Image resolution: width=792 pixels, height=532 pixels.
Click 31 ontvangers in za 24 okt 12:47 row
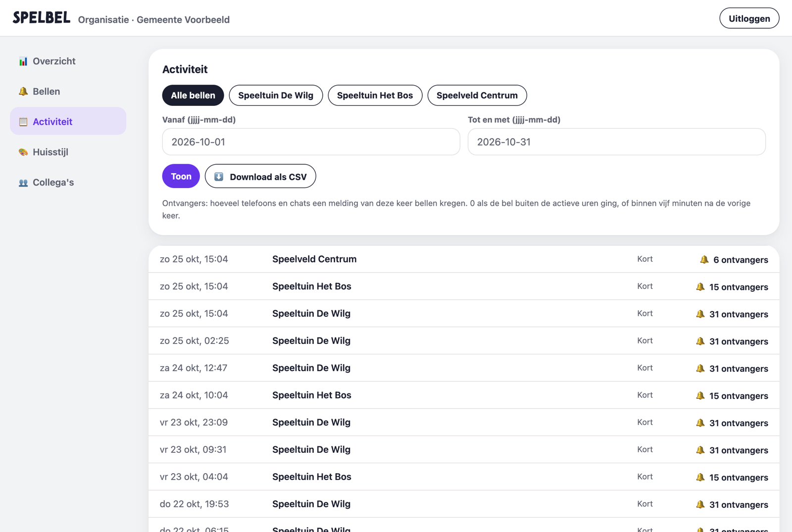pyautogui.click(x=739, y=369)
